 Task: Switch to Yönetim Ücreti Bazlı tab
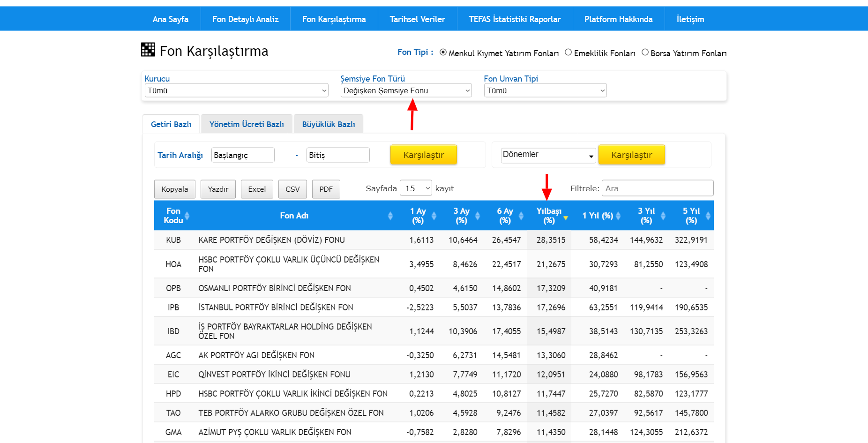[x=247, y=124]
